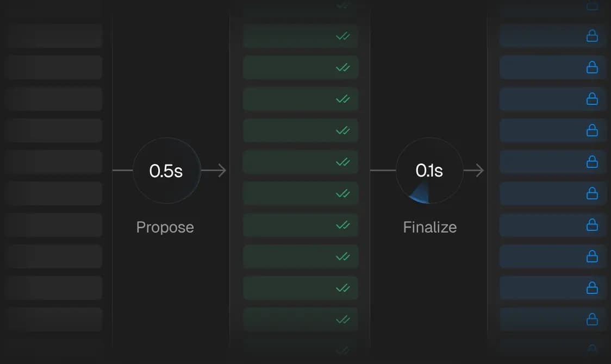Click the cut-off double-check icon at the top edge
The width and height of the screenshot is (611, 364).
point(342,5)
